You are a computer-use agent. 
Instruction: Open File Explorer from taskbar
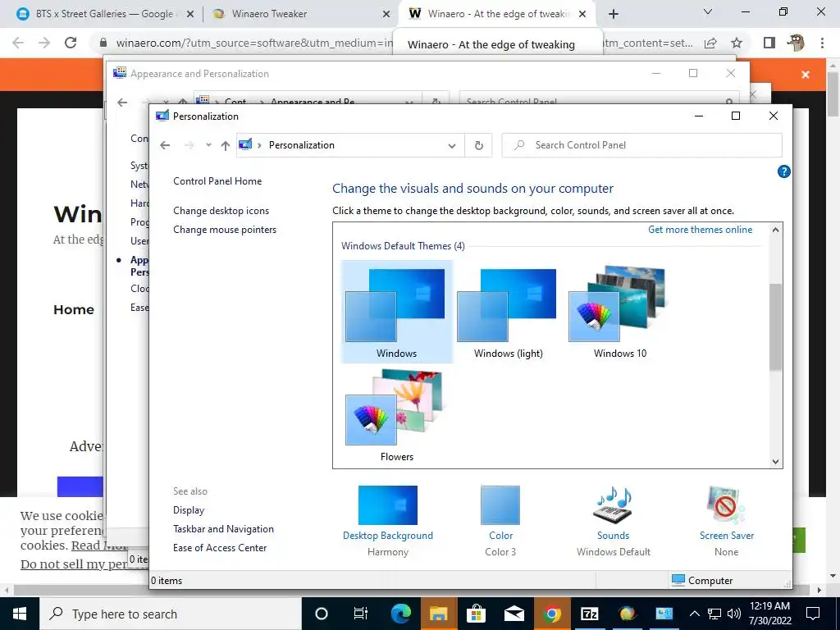click(438, 614)
